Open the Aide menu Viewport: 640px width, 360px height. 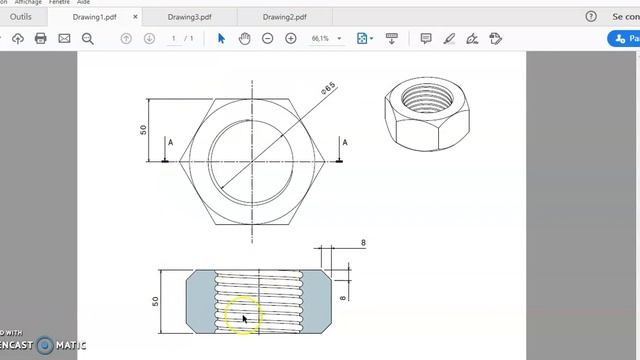[83, 2]
